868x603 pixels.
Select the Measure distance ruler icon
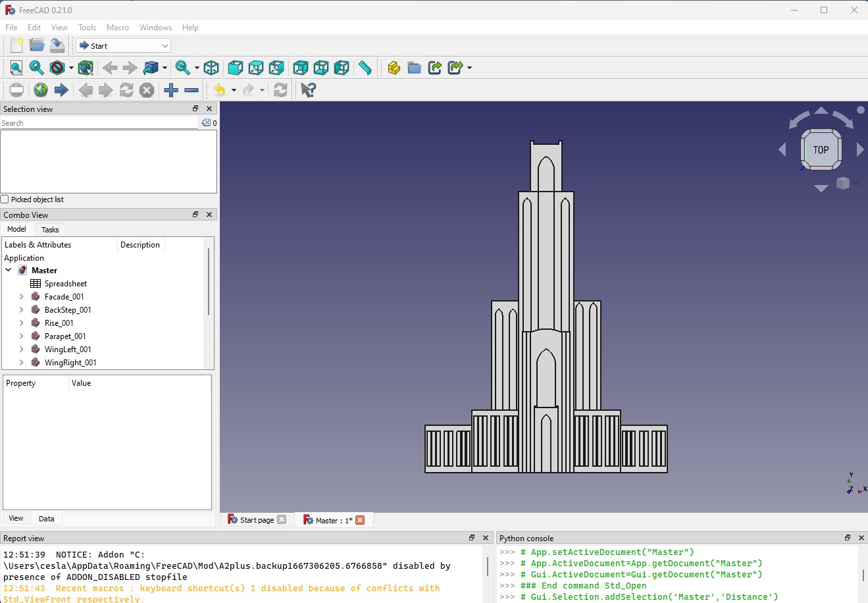click(x=365, y=68)
